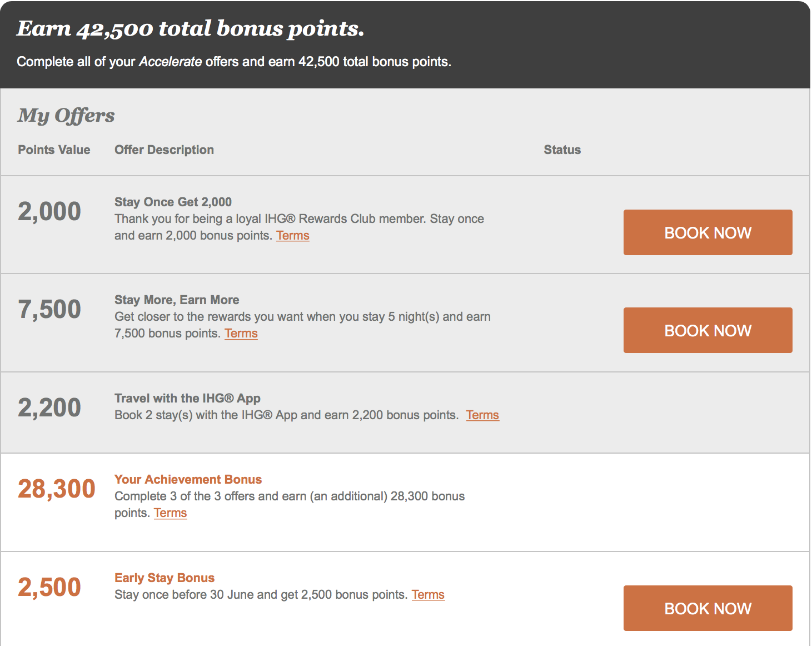This screenshot has width=812, height=646.
Task: Select the Early Stay Bonus heading
Action: (x=165, y=578)
